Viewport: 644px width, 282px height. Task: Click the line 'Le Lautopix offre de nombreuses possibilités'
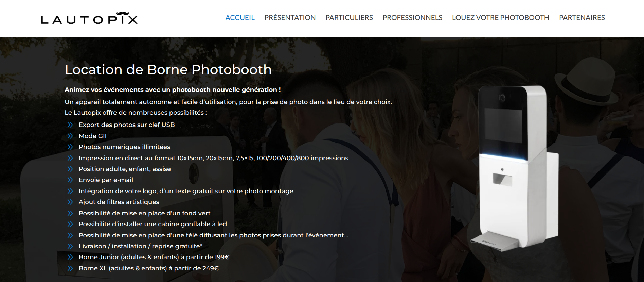tap(136, 113)
